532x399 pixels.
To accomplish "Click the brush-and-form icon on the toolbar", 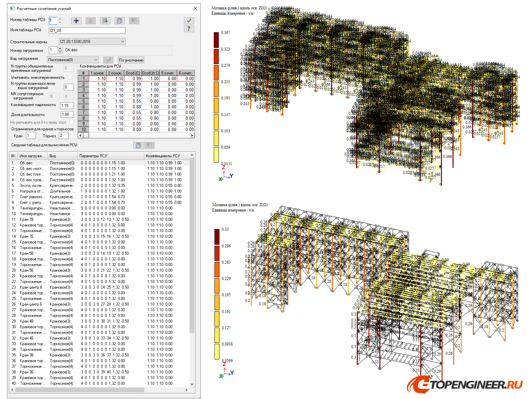I will pos(105,21).
